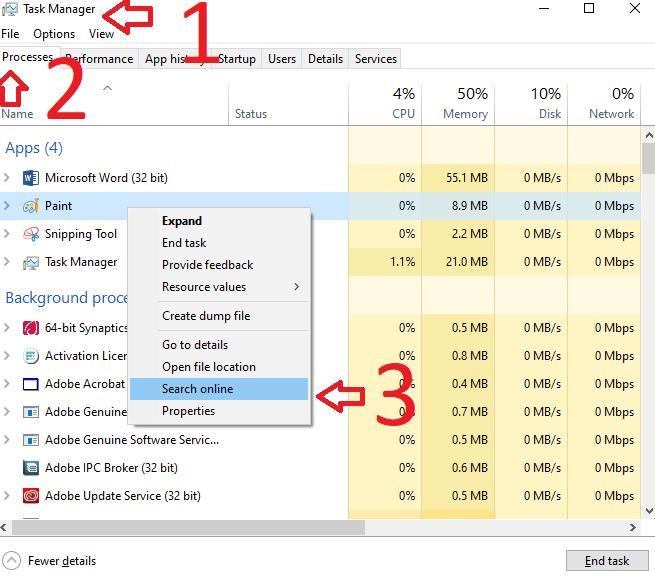Choose Search online in context menu
655x579 pixels.
(x=219, y=389)
